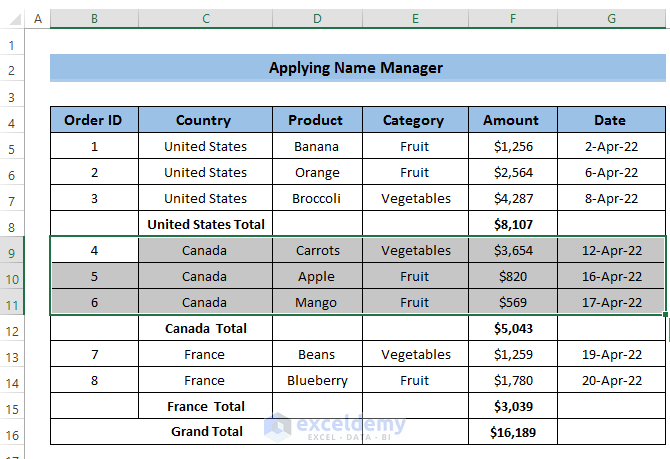This screenshot has width=670, height=459.
Task: Select column A header
Action: (x=38, y=19)
